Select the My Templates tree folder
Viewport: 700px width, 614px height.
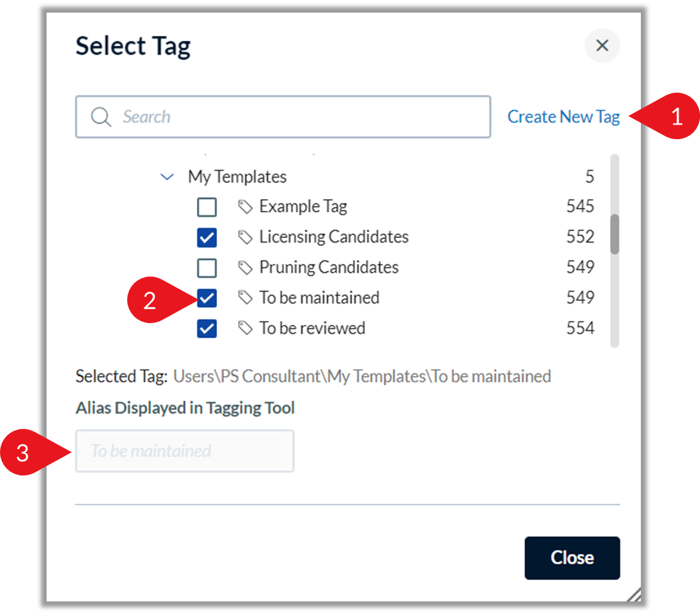click(237, 177)
